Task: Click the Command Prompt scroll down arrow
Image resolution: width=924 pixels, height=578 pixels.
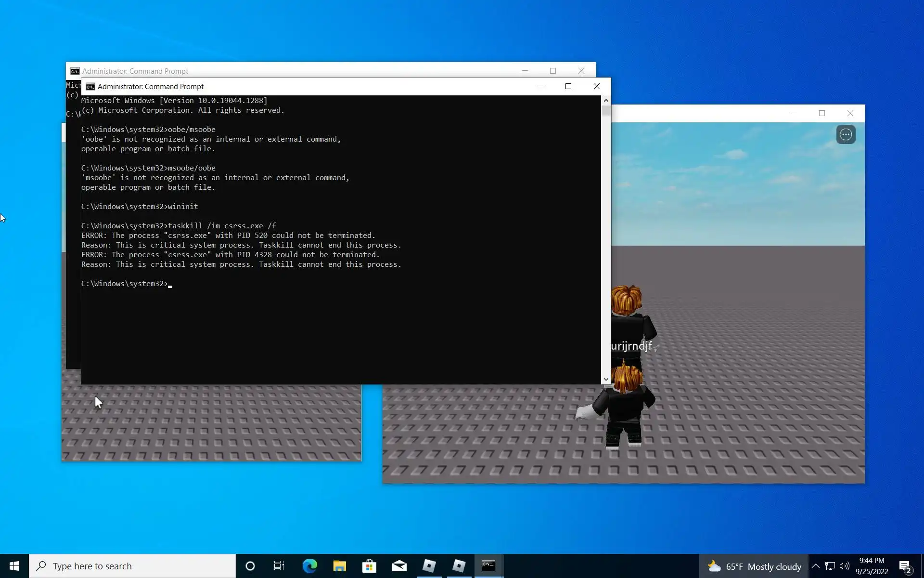Action: (x=606, y=380)
